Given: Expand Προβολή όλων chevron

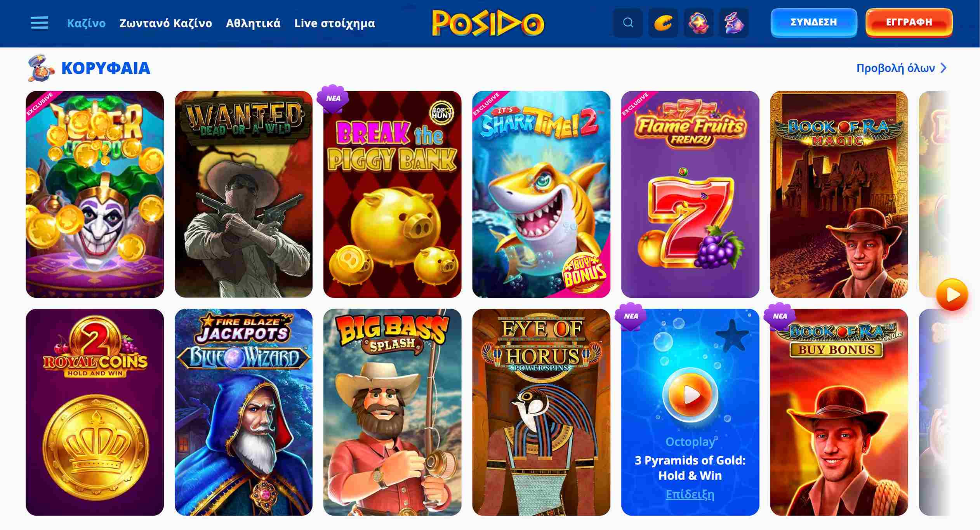Looking at the screenshot, I should tap(944, 68).
